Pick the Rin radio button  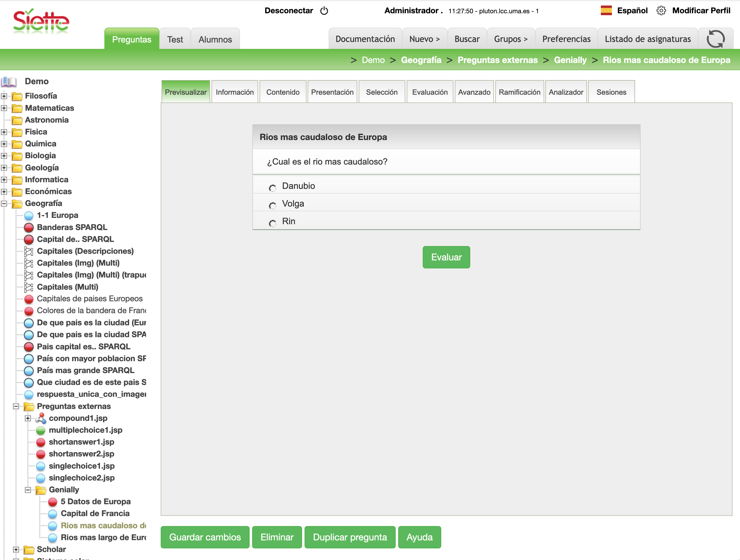point(272,223)
